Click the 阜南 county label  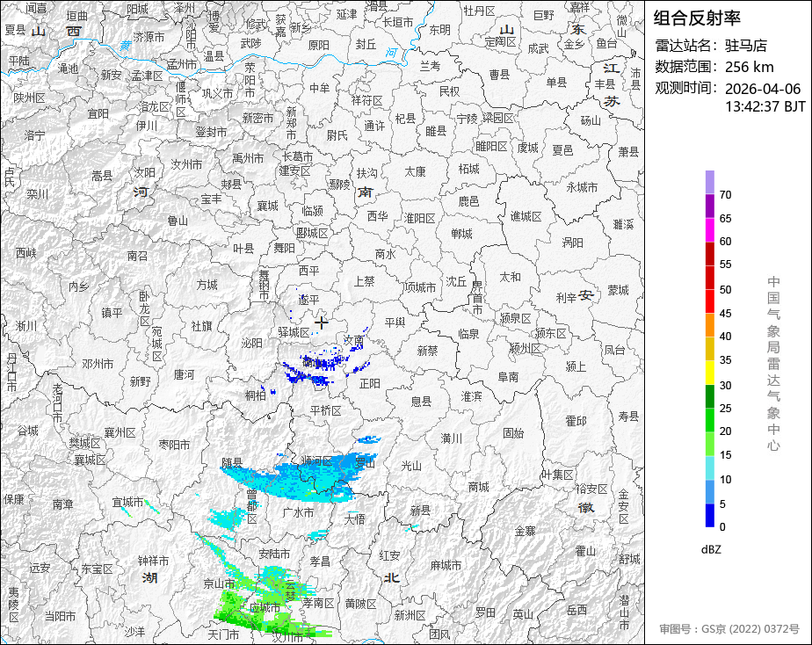tap(508, 377)
